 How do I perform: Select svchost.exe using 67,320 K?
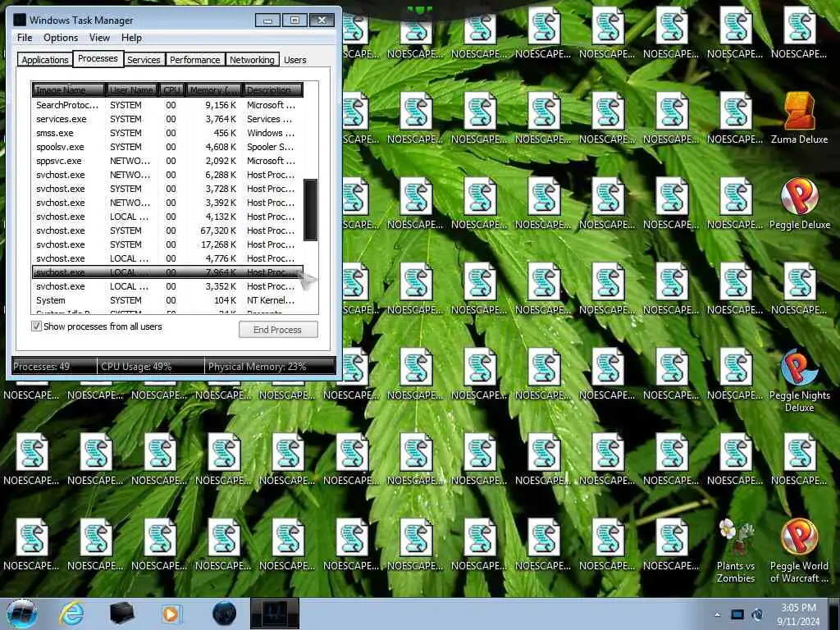[x=167, y=231]
